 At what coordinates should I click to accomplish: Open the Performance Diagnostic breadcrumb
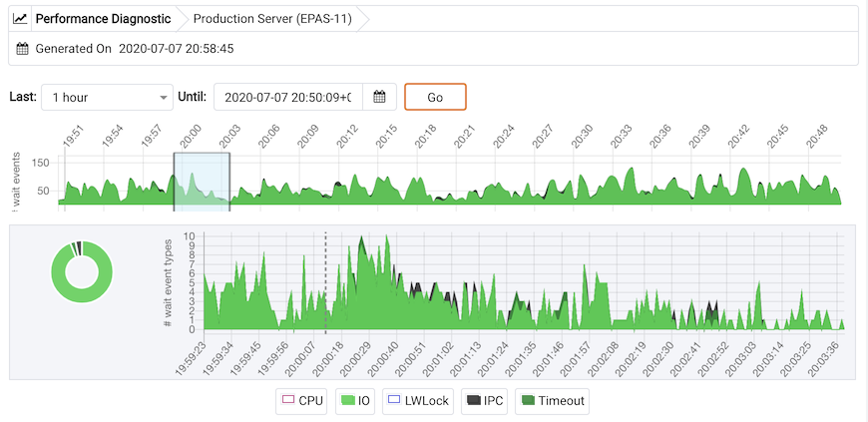tap(103, 19)
